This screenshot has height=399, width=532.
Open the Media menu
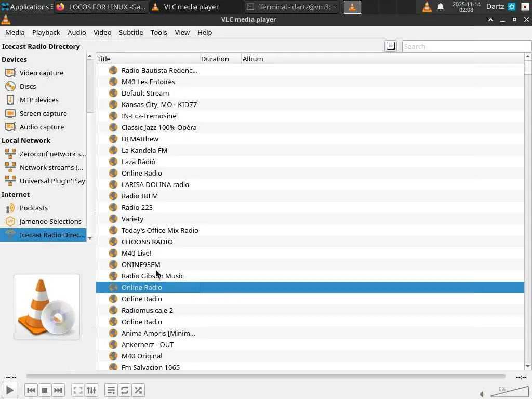pyautogui.click(x=15, y=33)
